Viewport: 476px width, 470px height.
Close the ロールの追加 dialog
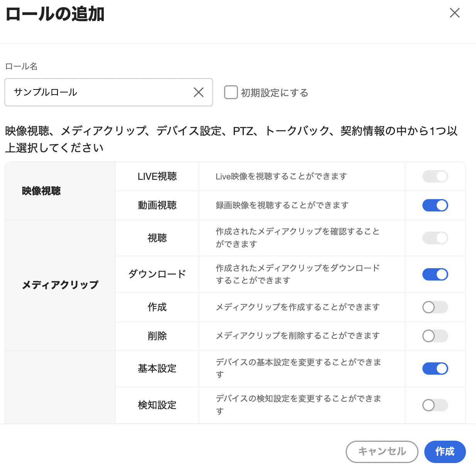point(454,13)
